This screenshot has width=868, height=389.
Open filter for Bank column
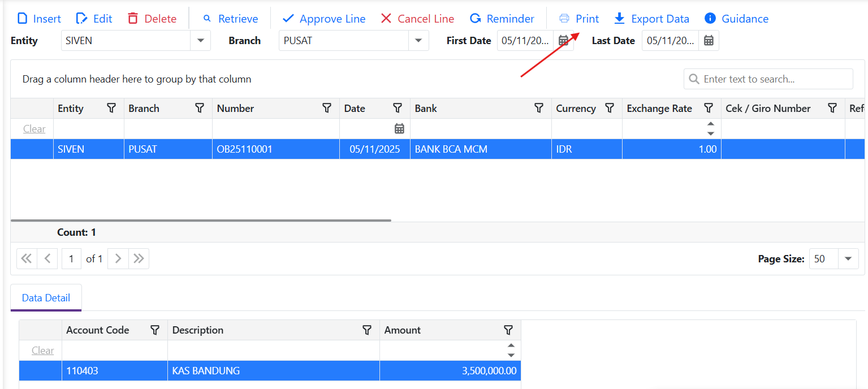(539, 108)
